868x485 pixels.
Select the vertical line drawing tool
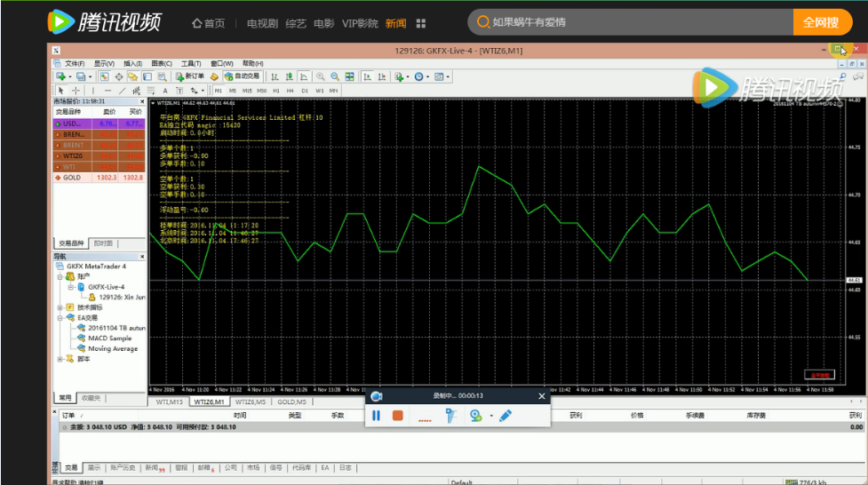coord(93,91)
